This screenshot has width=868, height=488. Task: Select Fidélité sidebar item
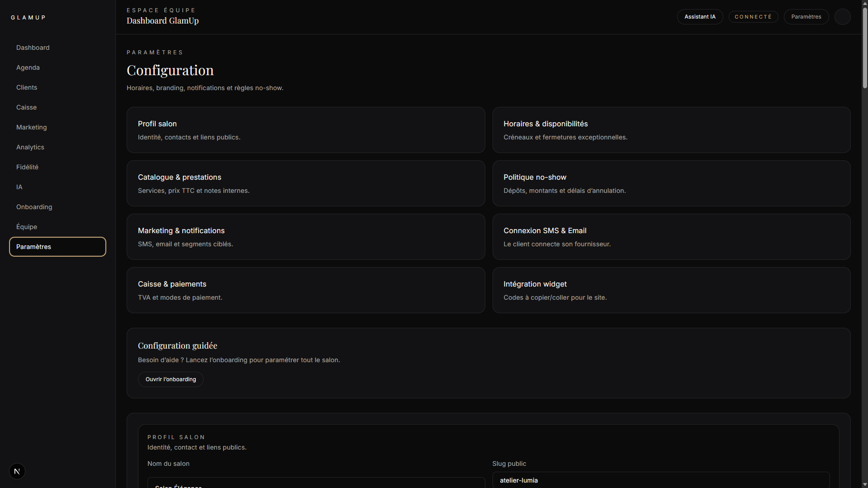pos(27,167)
